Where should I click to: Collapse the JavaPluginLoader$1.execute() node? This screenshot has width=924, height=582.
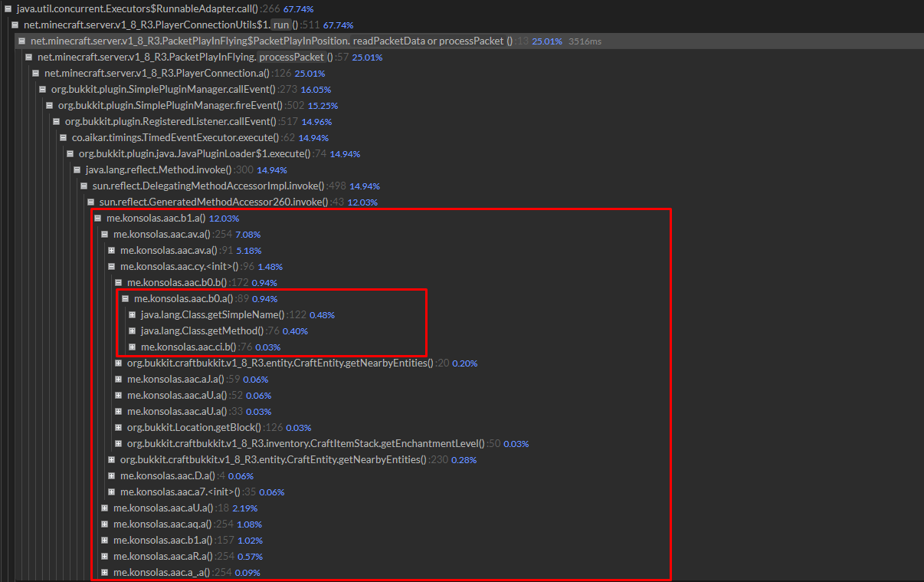click(x=70, y=153)
